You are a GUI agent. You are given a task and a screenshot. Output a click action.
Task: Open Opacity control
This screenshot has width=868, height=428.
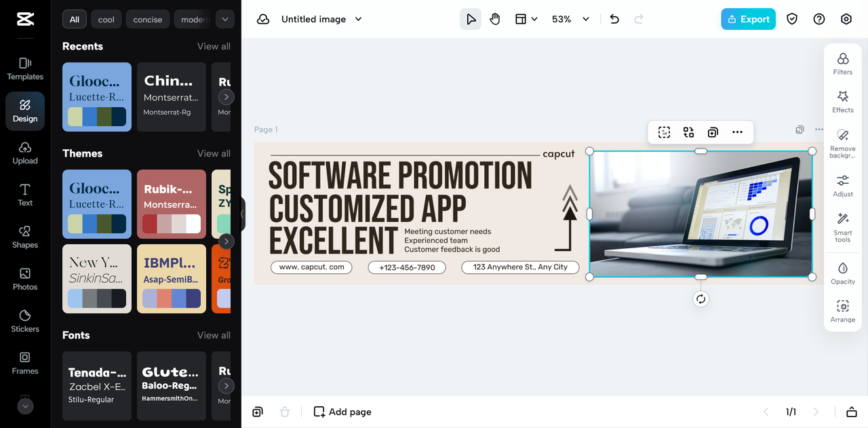point(843,273)
